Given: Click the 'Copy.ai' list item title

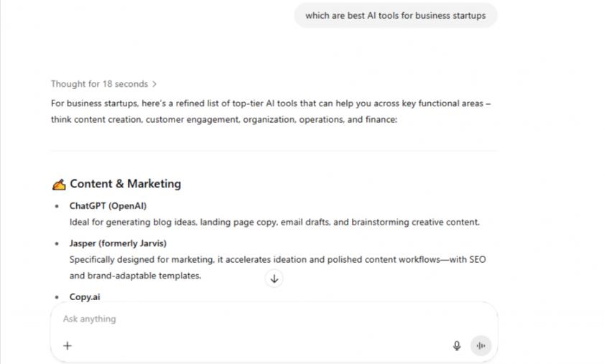Looking at the screenshot, I should click(x=85, y=297).
